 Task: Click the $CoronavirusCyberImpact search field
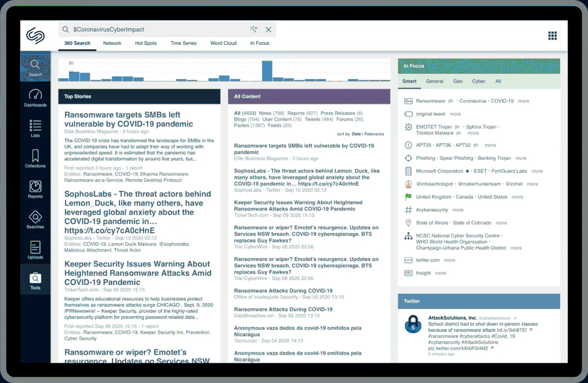coord(167,29)
